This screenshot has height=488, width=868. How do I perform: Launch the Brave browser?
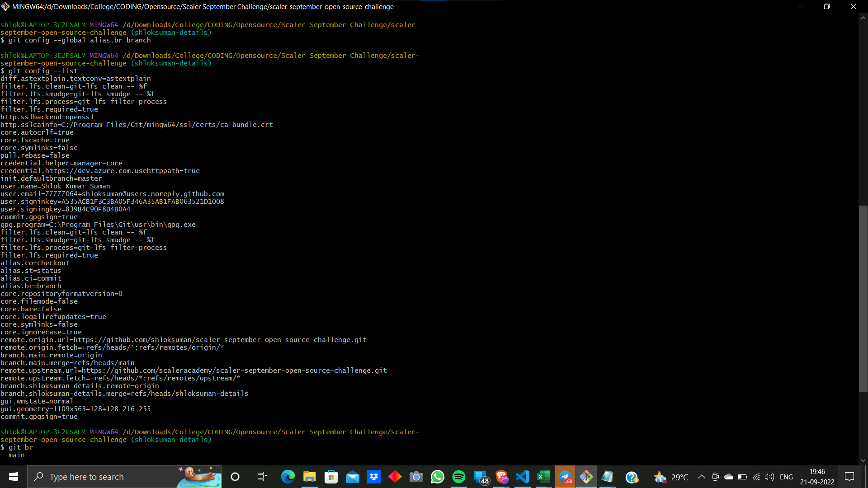pyautogui.click(x=502, y=477)
